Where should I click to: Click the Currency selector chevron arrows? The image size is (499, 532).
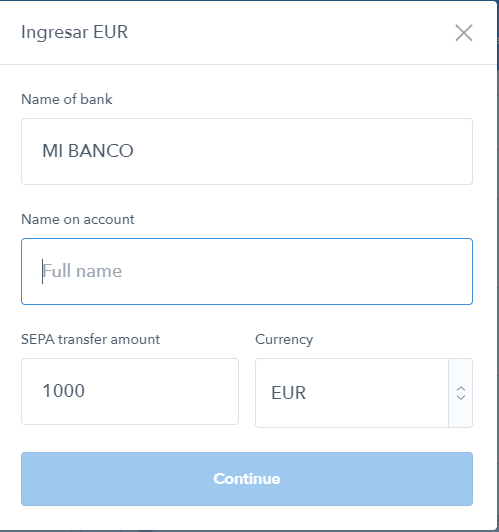[x=461, y=393]
